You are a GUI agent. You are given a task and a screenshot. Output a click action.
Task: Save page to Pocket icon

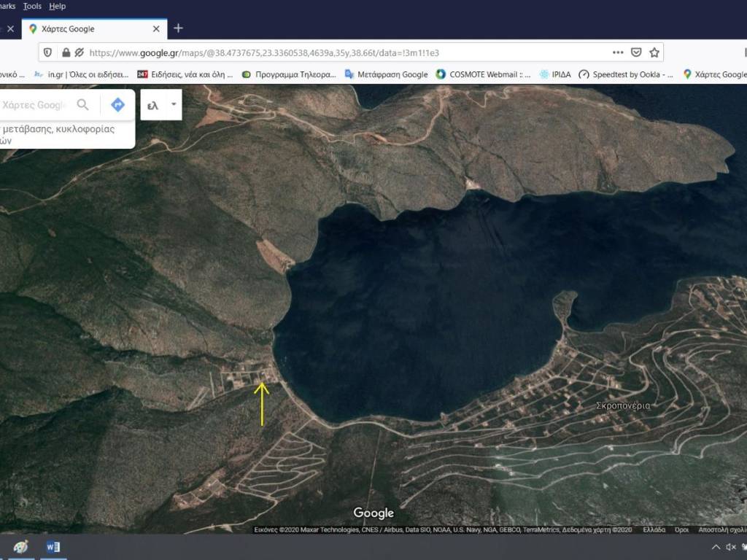(636, 52)
